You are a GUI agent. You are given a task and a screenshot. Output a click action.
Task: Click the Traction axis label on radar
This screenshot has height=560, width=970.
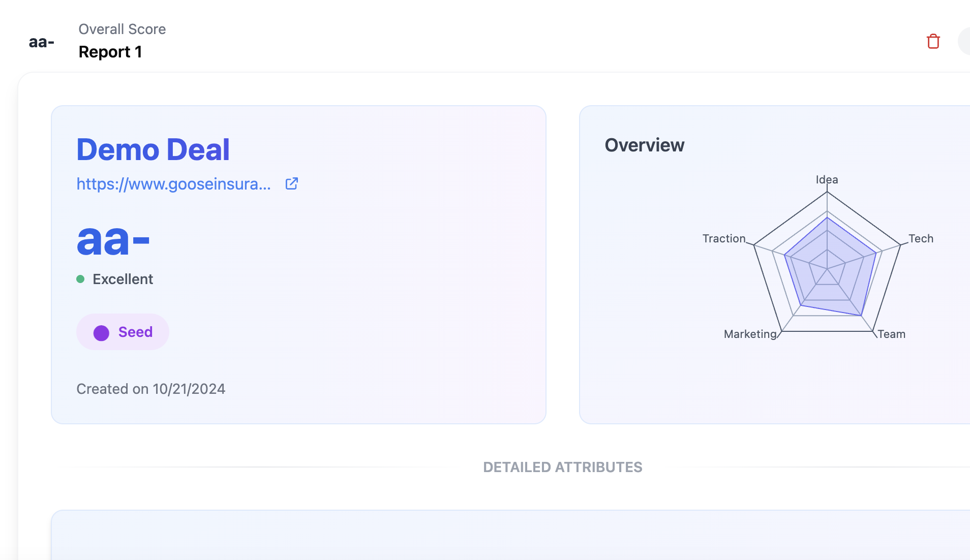[x=723, y=238]
